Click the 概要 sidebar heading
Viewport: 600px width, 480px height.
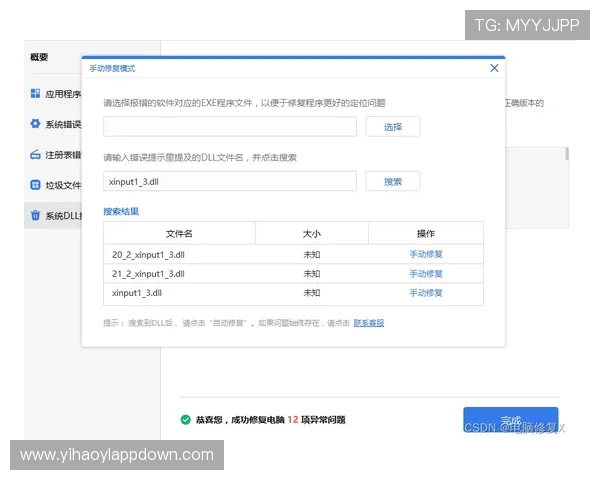pyautogui.click(x=39, y=57)
